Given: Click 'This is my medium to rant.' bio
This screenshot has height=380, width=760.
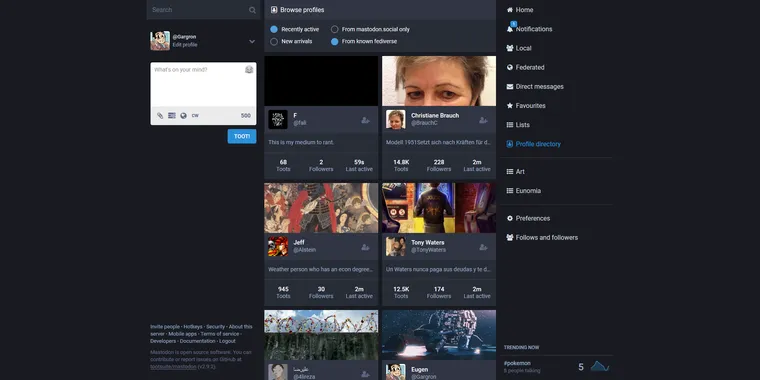Looking at the screenshot, I should 301,142.
